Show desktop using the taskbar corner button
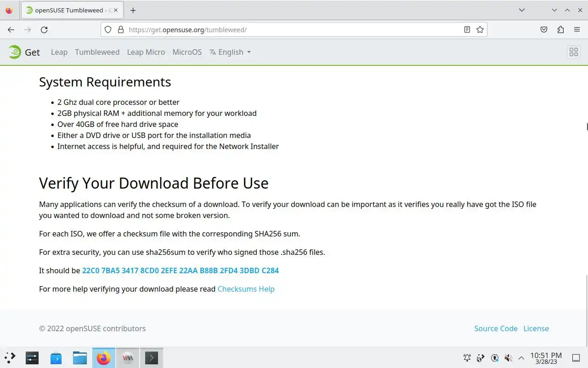Viewport: 588px width, 368px height. coord(576,357)
